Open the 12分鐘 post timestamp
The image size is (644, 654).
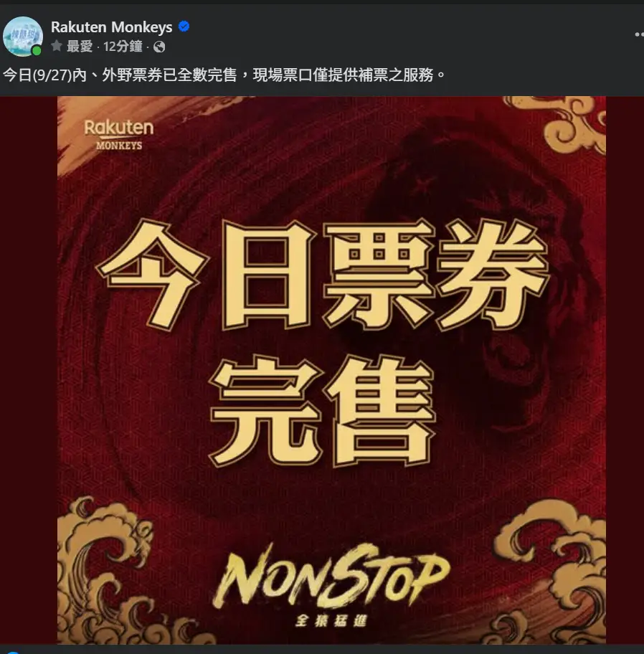tap(123, 46)
